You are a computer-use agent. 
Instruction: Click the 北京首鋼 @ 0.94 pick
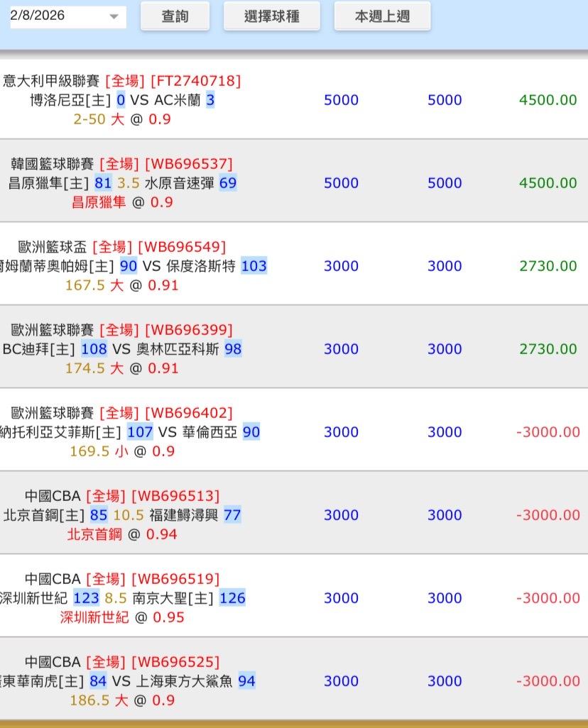122,534
